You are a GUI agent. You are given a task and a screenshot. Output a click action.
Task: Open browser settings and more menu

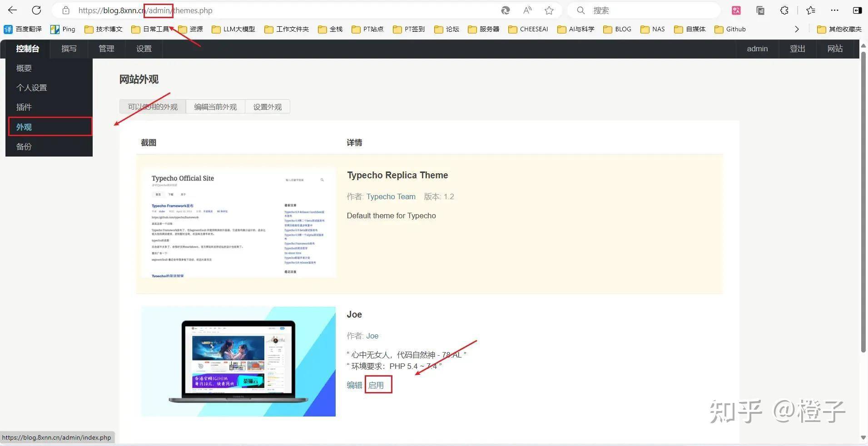click(834, 10)
